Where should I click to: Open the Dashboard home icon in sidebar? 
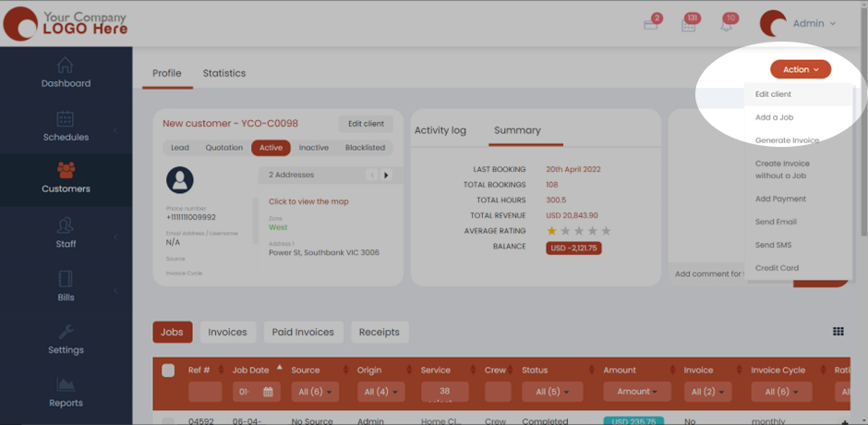point(65,66)
